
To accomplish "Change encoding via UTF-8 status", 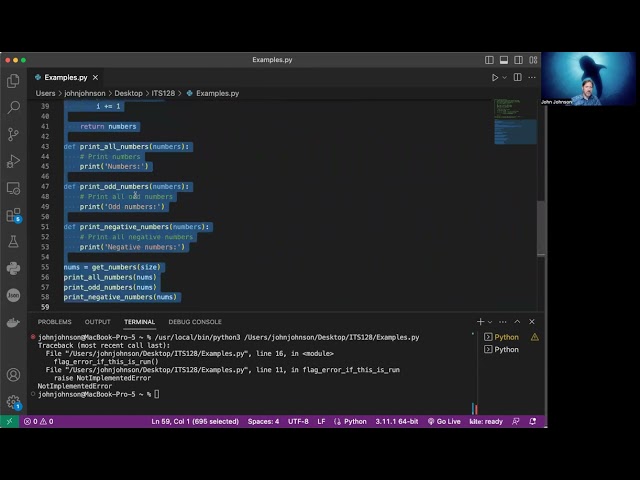I will tap(298, 422).
